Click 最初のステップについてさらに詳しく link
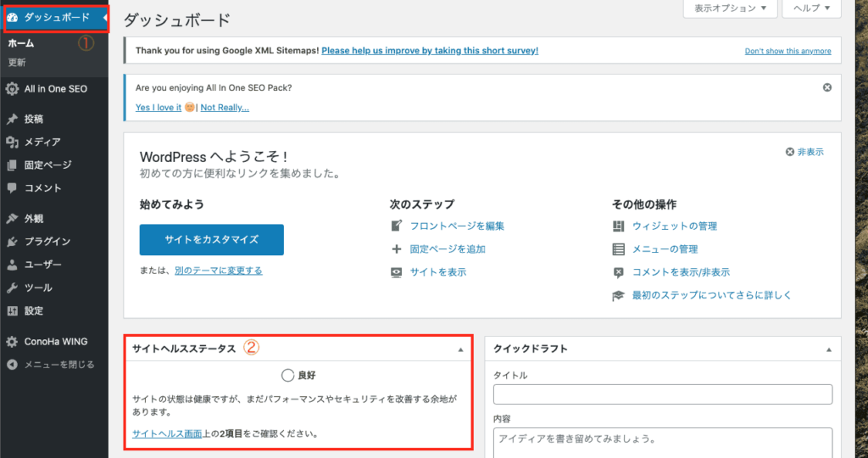The width and height of the screenshot is (868, 458). pyautogui.click(x=712, y=296)
